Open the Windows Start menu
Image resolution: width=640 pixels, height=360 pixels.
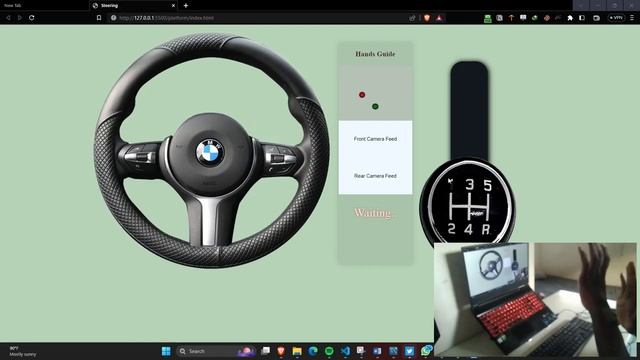point(166,351)
